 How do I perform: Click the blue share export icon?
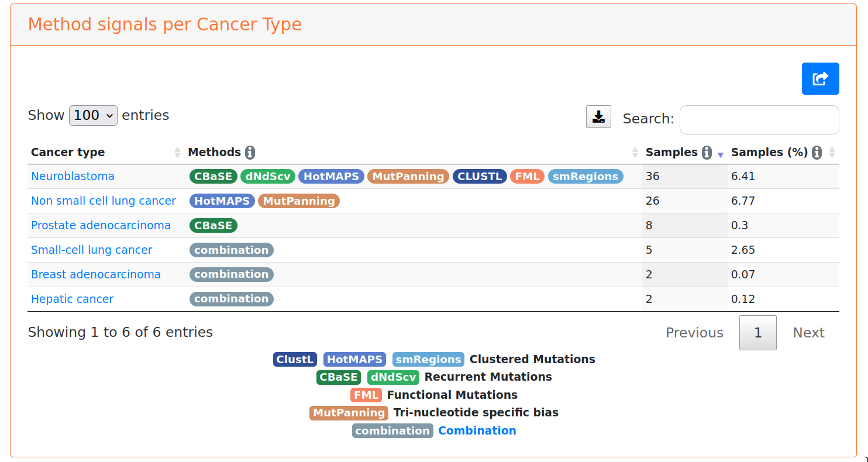(x=820, y=78)
